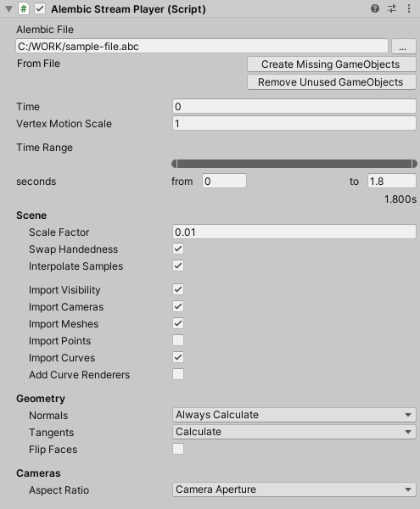Image resolution: width=420 pixels, height=509 pixels.
Task: Open the component presets slider icon
Action: click(x=392, y=8)
